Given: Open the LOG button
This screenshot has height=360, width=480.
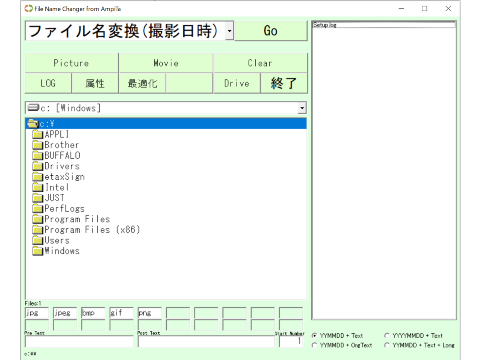Looking at the screenshot, I should [x=48, y=83].
